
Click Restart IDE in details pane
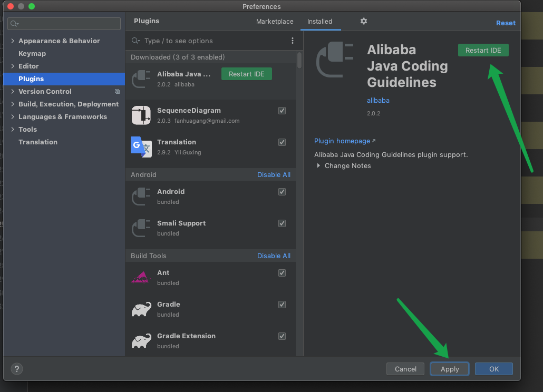(x=483, y=50)
